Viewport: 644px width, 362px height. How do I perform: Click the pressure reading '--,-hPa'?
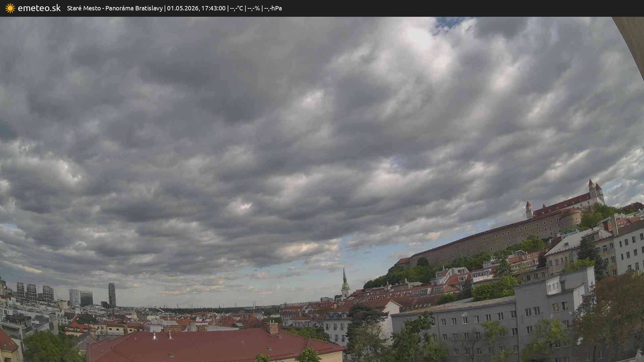pos(273,8)
